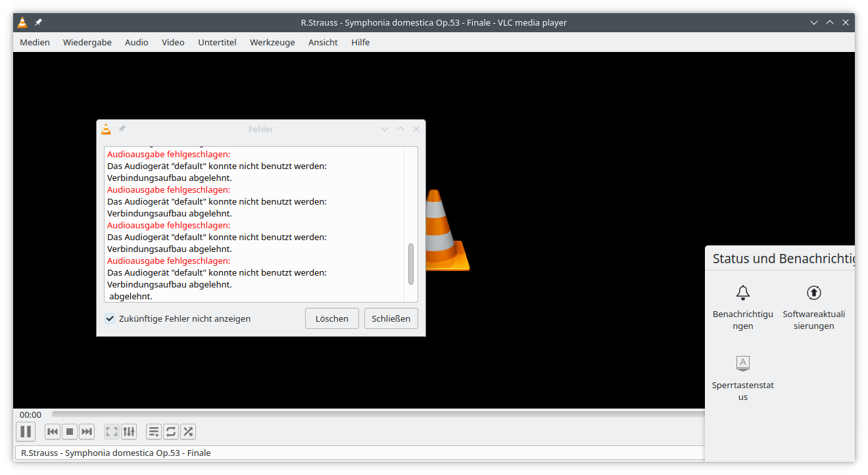Toggle the loop/repeat mode button
868x475 pixels.
pos(171,432)
